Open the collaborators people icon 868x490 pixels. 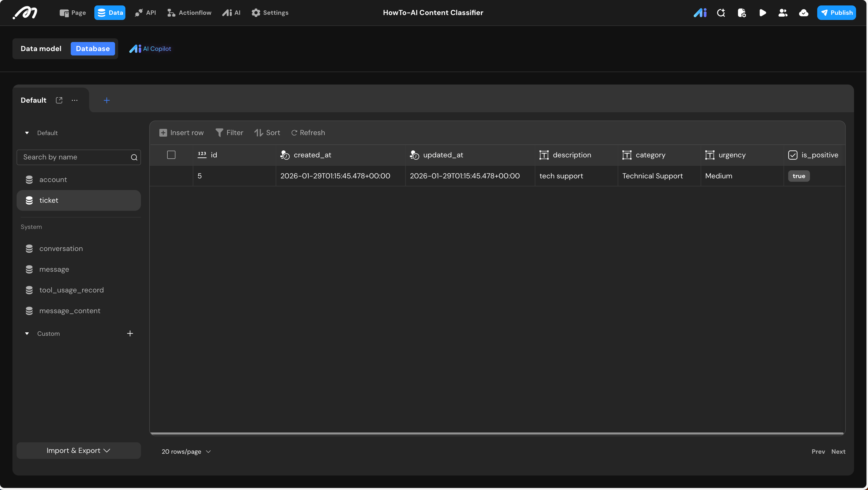click(783, 13)
